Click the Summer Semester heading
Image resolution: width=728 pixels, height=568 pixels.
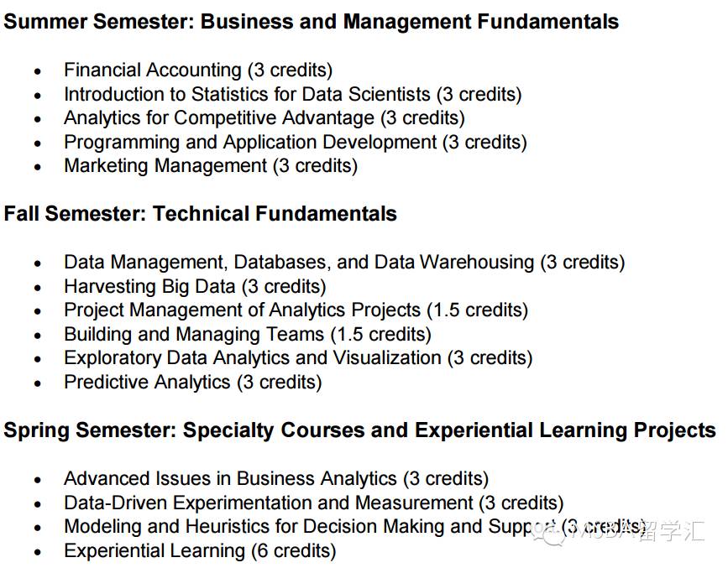point(311,22)
